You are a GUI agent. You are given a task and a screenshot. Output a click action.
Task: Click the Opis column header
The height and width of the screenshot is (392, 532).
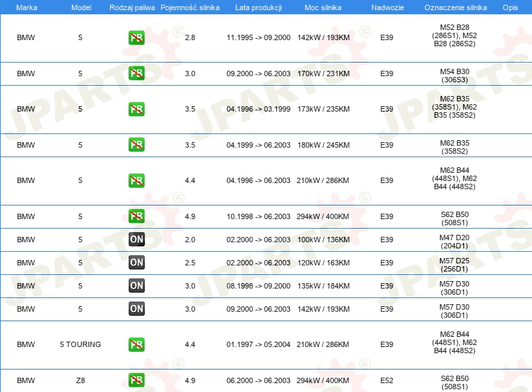[x=510, y=7]
